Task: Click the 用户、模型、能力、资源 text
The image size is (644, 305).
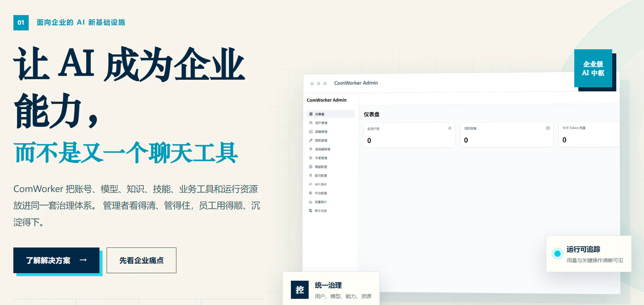Action: (x=343, y=296)
